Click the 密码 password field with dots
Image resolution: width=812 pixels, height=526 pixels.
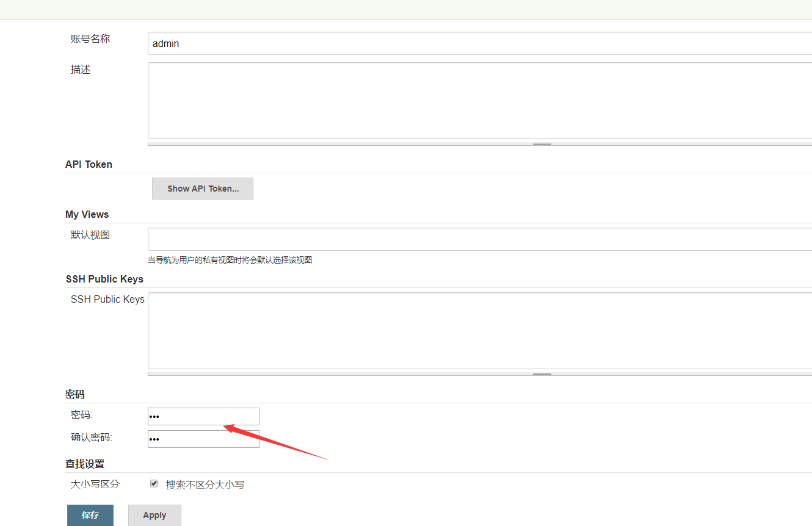pos(203,416)
